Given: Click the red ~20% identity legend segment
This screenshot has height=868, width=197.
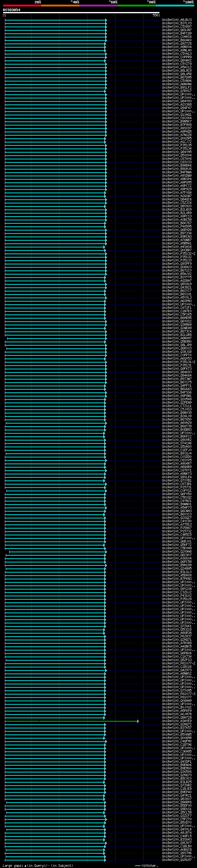Looking at the screenshot, I should click(x=22, y=6).
